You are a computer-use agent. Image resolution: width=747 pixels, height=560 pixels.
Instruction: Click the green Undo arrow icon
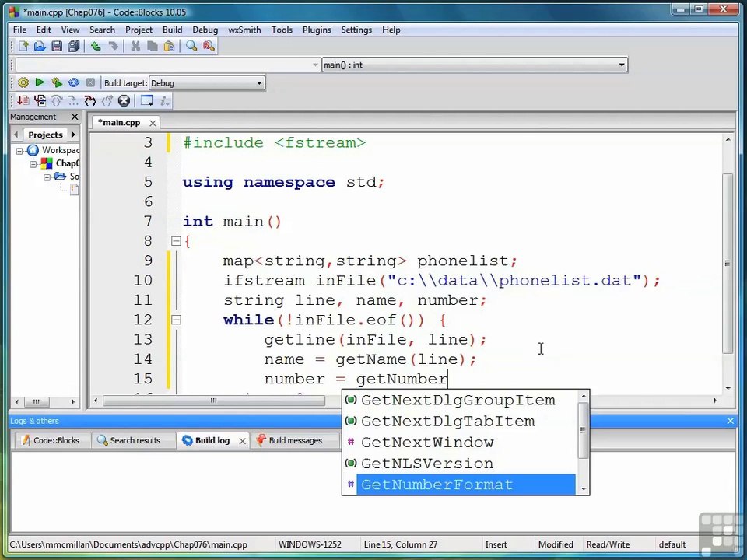[x=96, y=46]
